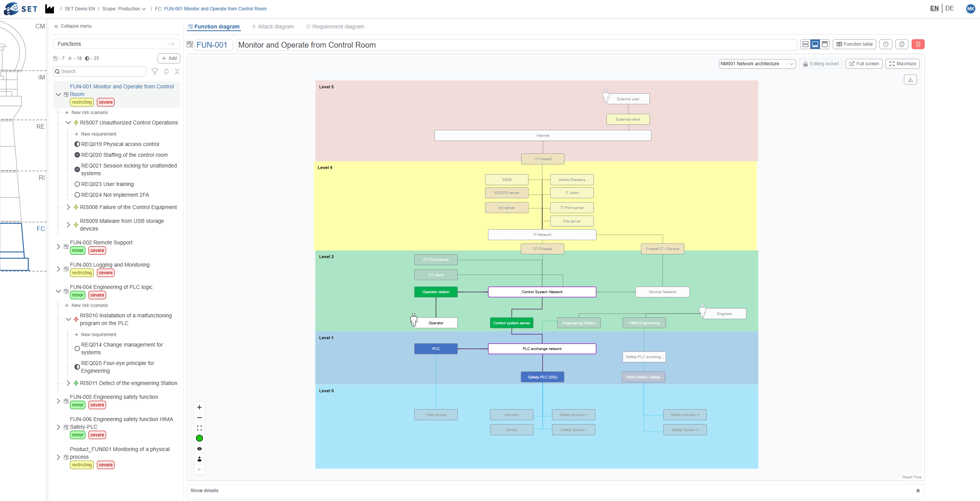Switch to the Function diagram tab
The height and width of the screenshot is (501, 980).
point(214,27)
